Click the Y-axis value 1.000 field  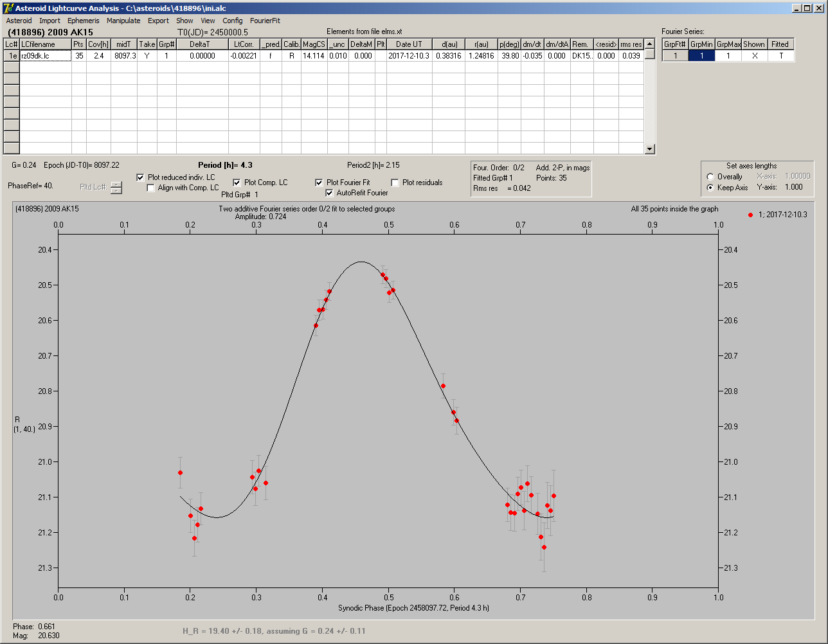point(793,188)
